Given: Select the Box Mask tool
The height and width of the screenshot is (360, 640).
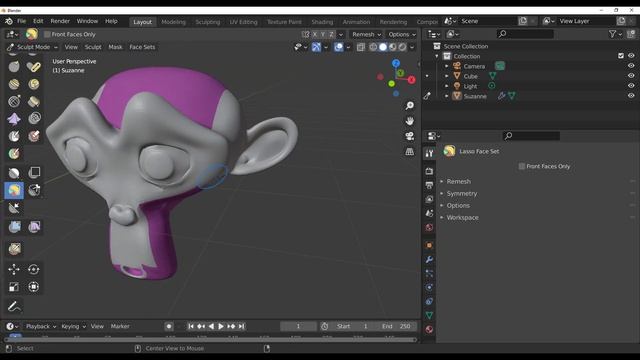Looking at the screenshot, I should 14,173.
